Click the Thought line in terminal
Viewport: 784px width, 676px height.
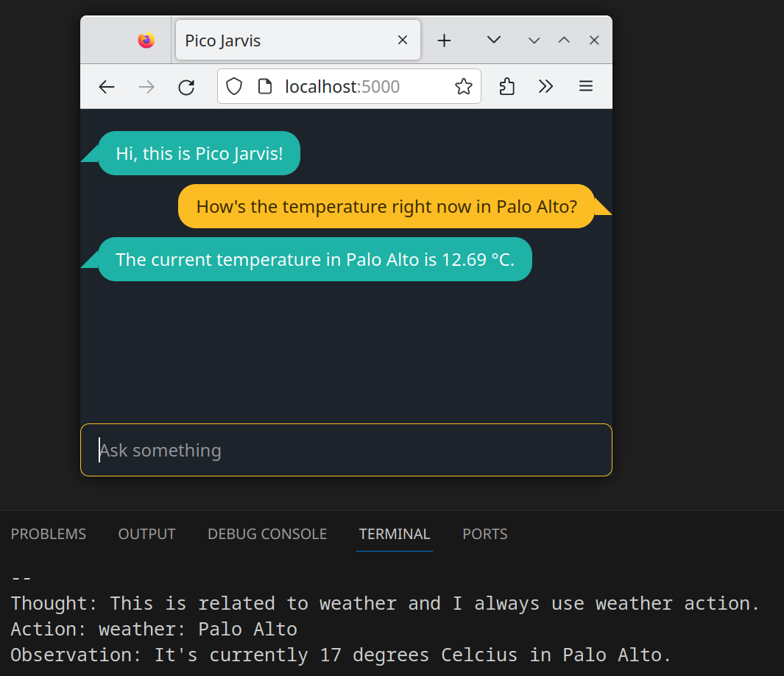pos(385,604)
